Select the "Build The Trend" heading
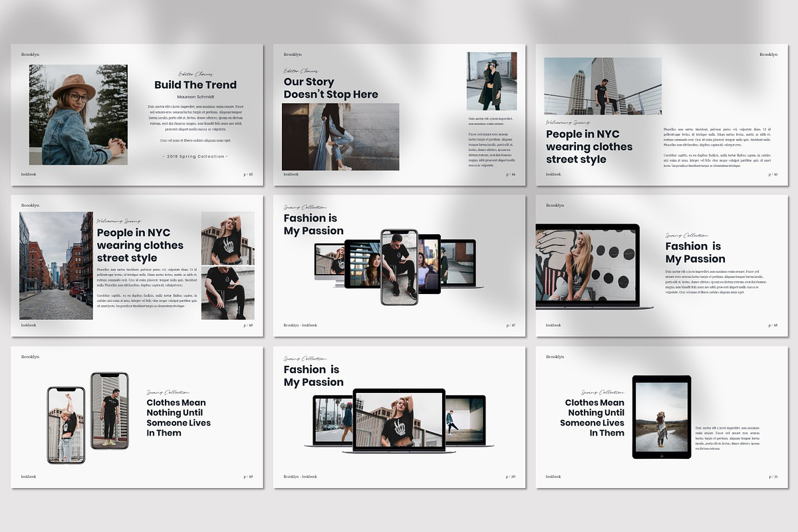The width and height of the screenshot is (798, 532). pyautogui.click(x=195, y=85)
